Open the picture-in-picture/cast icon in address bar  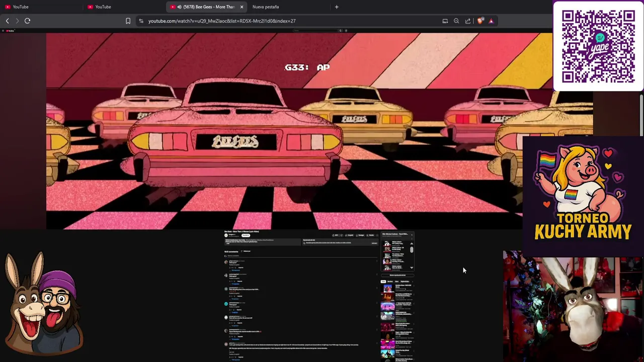(445, 21)
